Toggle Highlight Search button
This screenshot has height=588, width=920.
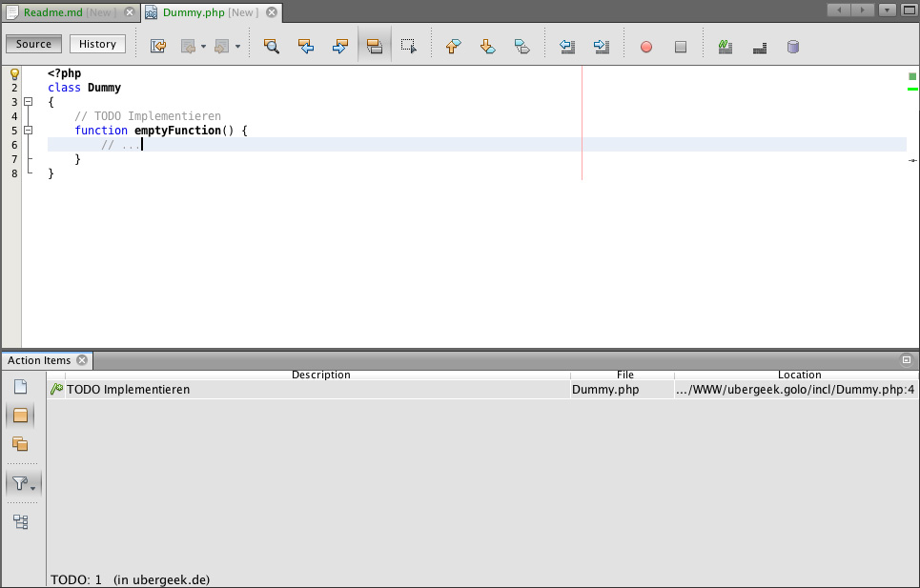[375, 47]
